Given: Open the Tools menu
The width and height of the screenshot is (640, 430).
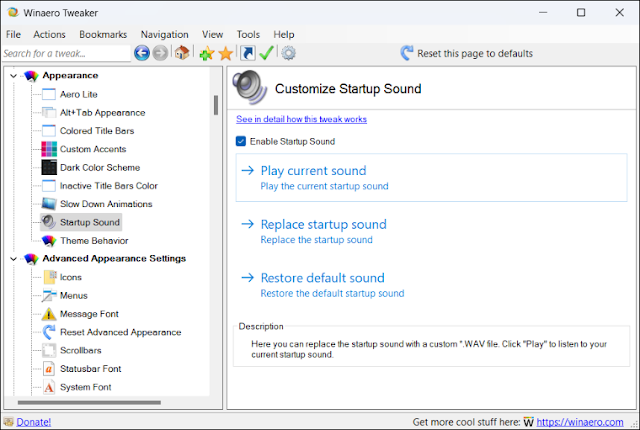Looking at the screenshot, I should [248, 34].
